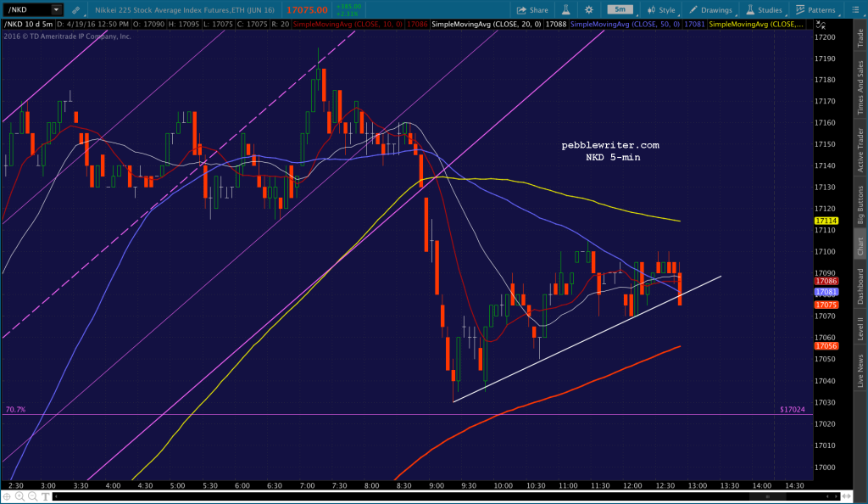Open the Studies menu
Viewport: 868px width, 504px height.
click(764, 10)
